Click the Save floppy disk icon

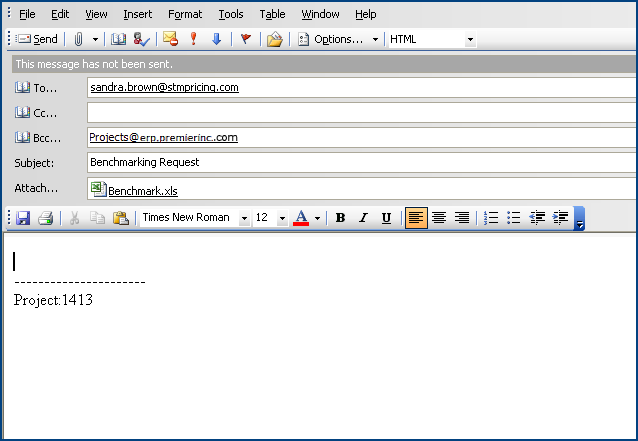coord(23,218)
